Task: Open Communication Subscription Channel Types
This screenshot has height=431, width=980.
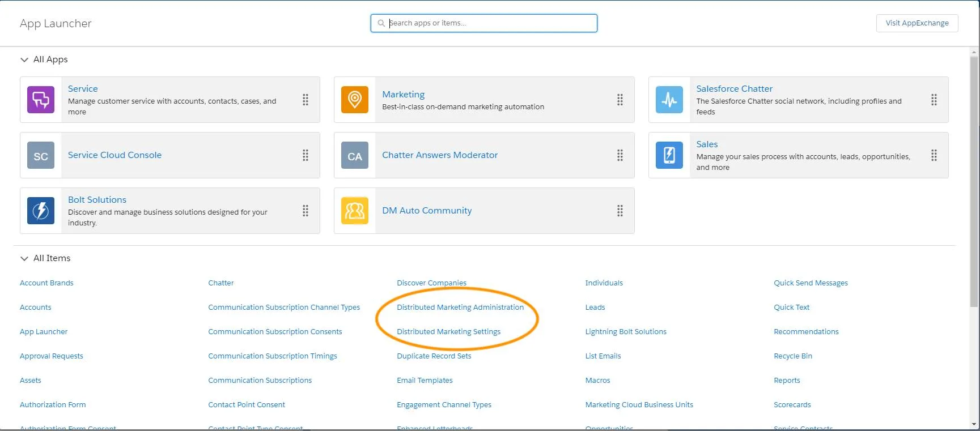Action: (284, 308)
